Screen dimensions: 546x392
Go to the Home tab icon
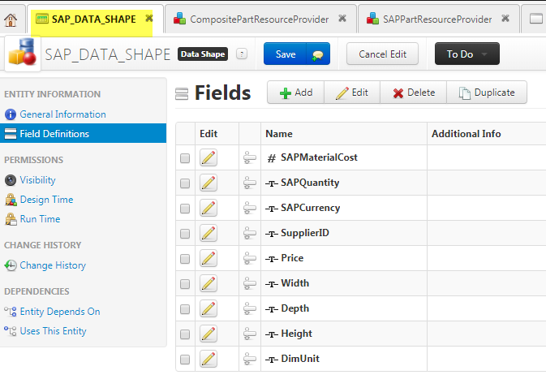pyautogui.click(x=11, y=19)
